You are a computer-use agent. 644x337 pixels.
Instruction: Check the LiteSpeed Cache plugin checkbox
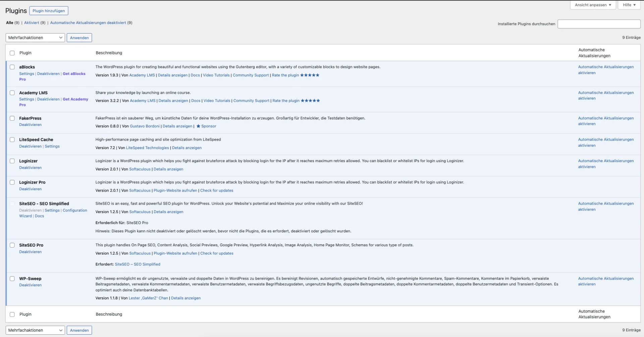coord(12,140)
